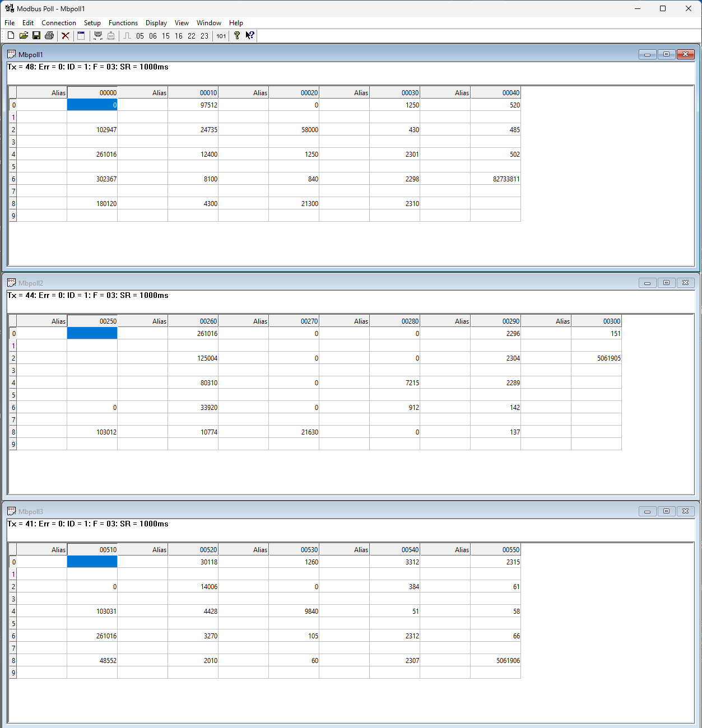Viewport: 702px width, 728px height.
Task: Close the Mbpoll1 child window
Action: (686, 54)
